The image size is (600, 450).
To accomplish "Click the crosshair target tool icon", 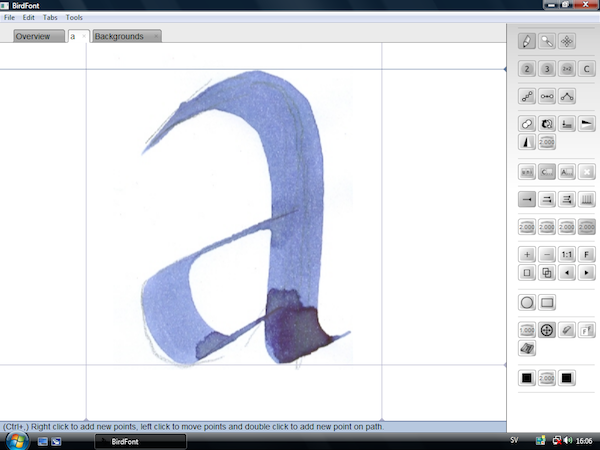I will click(547, 330).
